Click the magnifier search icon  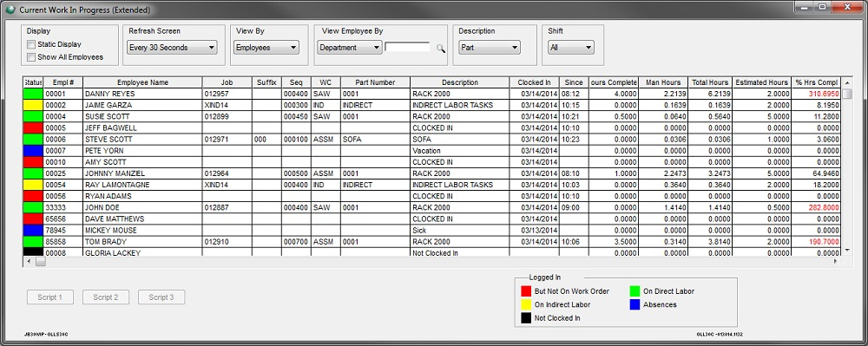[x=441, y=49]
